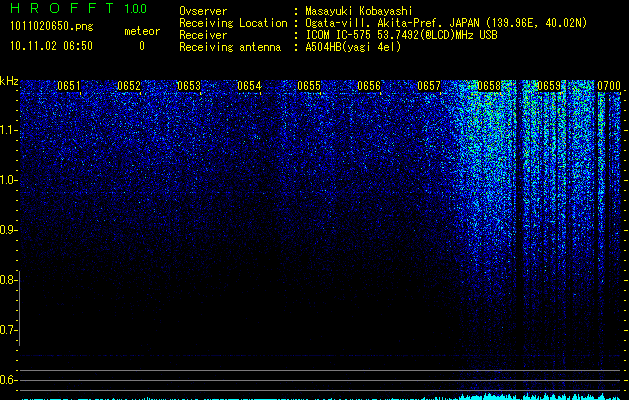This screenshot has width=629, height=400.
Task: Click the 1.1 frequency axis label
Action: tap(8, 130)
